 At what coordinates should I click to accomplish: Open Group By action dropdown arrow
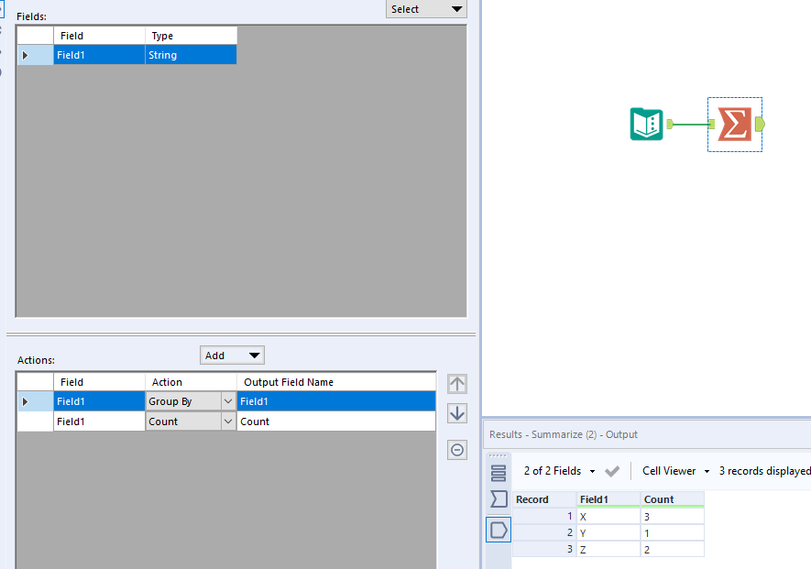click(x=228, y=401)
